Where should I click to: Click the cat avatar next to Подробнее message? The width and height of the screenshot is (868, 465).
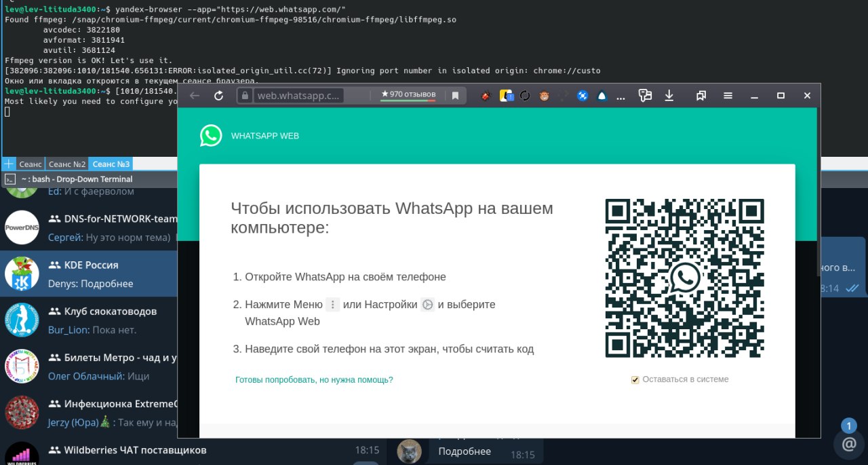click(x=409, y=451)
